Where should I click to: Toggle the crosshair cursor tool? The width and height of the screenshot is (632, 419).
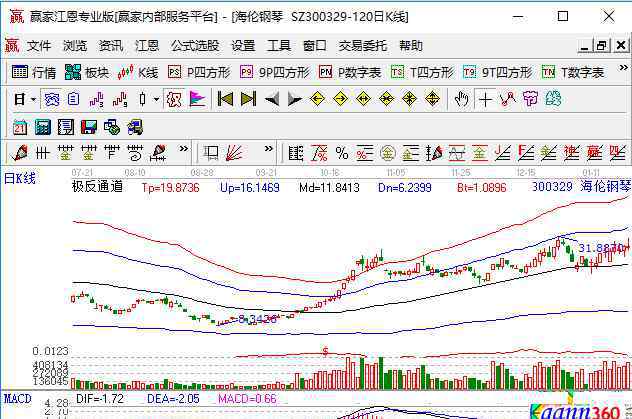pyautogui.click(x=485, y=99)
